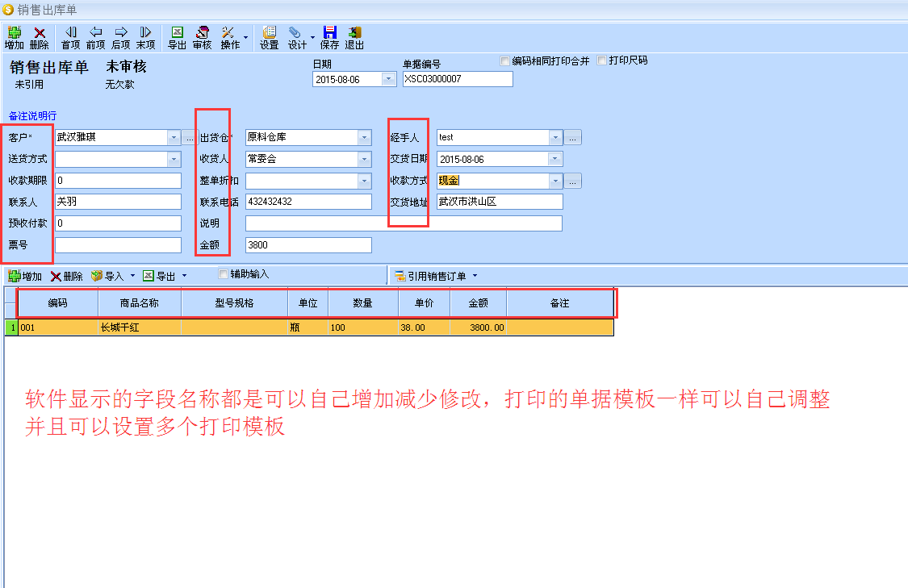Open the 操作 tools menu
The width and height of the screenshot is (908, 588).
coord(230,38)
